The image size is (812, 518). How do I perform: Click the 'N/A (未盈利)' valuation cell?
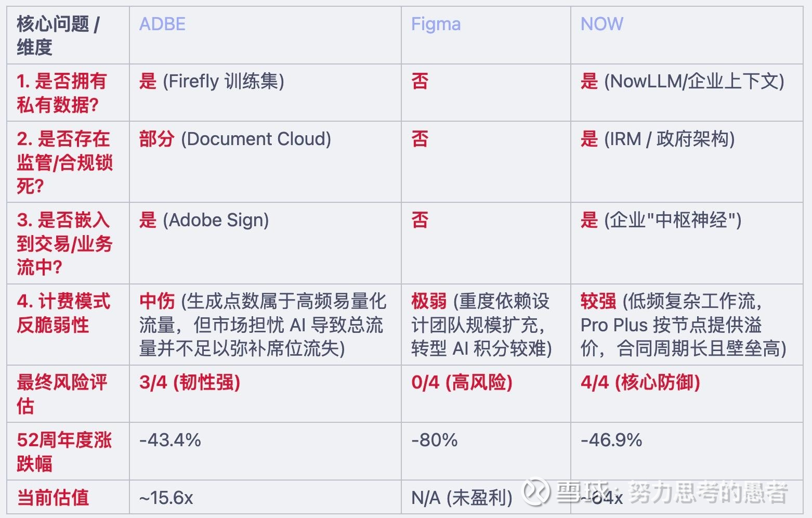(462, 498)
